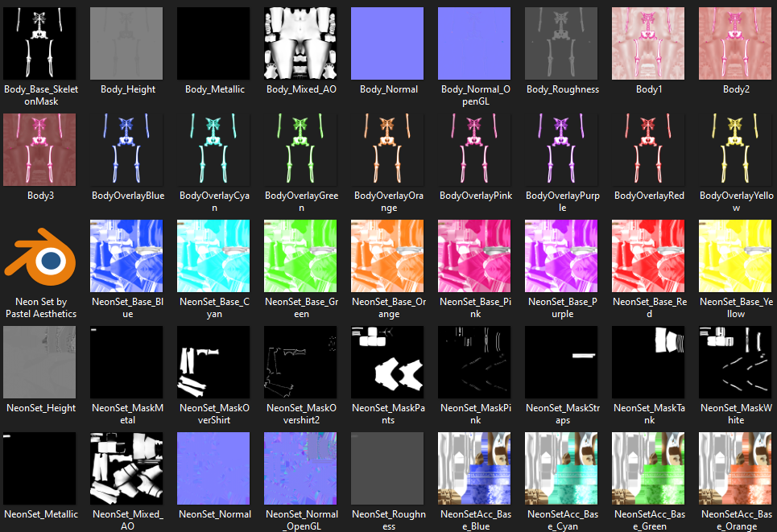Viewport: 777px width, 532px height.
Task: Select the BodyOverlayCyan skeleton image
Action: (213, 150)
